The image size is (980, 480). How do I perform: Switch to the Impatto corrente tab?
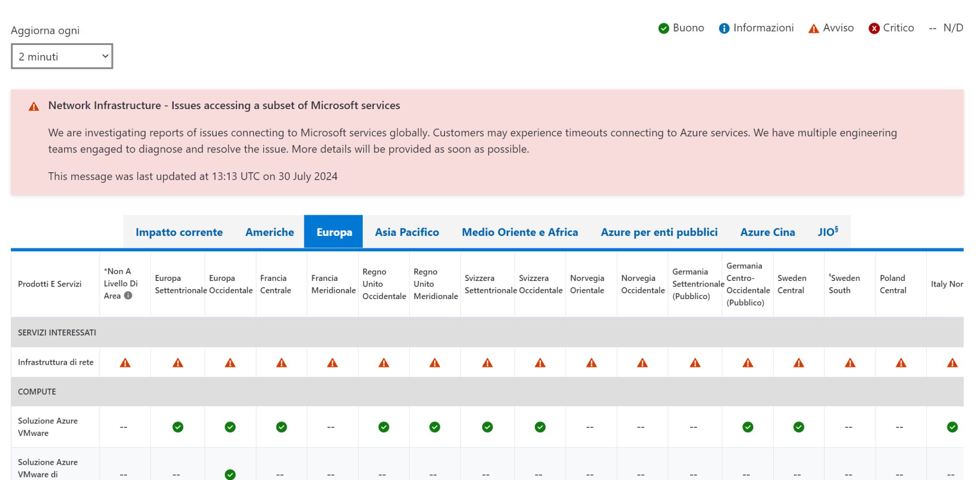(x=179, y=232)
